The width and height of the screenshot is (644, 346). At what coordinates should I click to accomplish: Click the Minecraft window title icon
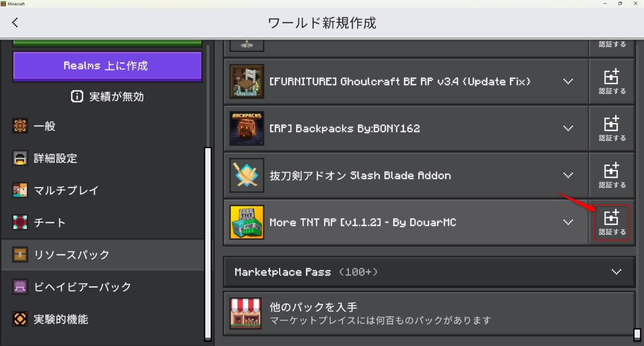[4, 4]
